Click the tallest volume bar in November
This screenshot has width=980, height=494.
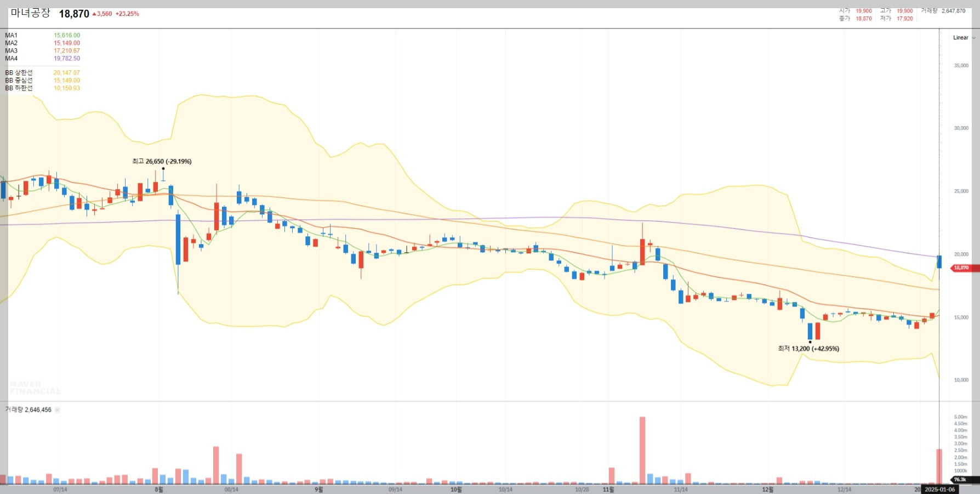click(642, 450)
